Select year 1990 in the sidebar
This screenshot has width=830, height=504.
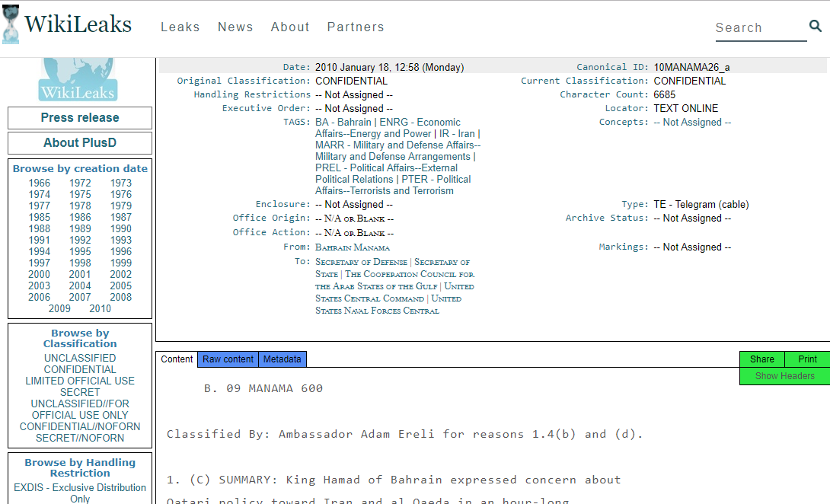click(x=120, y=228)
